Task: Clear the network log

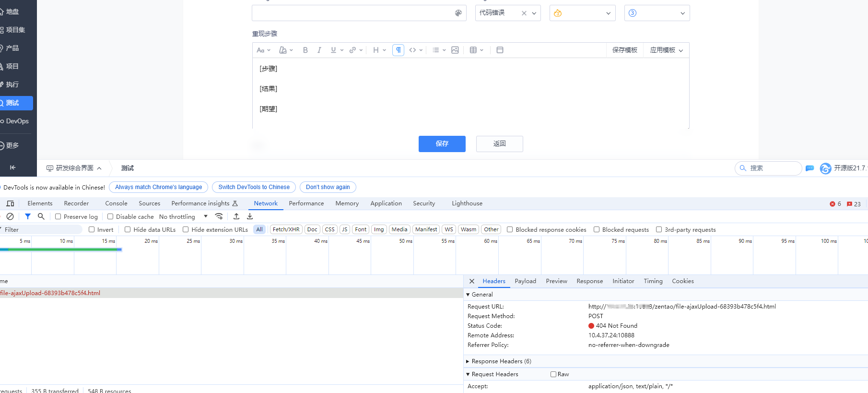Action: point(10,216)
